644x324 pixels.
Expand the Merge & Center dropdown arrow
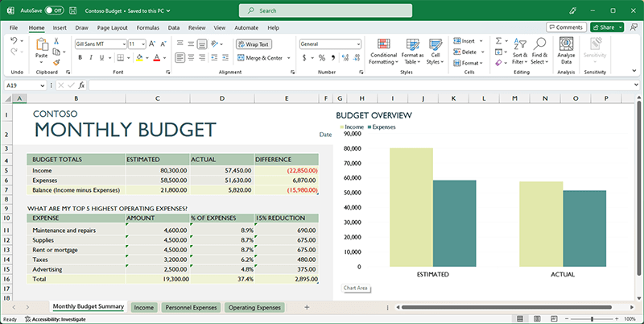coord(287,58)
